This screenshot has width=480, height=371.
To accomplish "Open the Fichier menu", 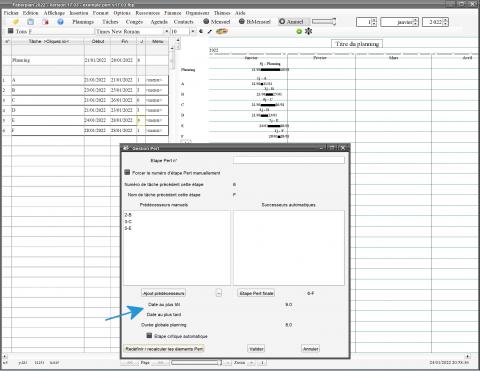I will pos(11,13).
